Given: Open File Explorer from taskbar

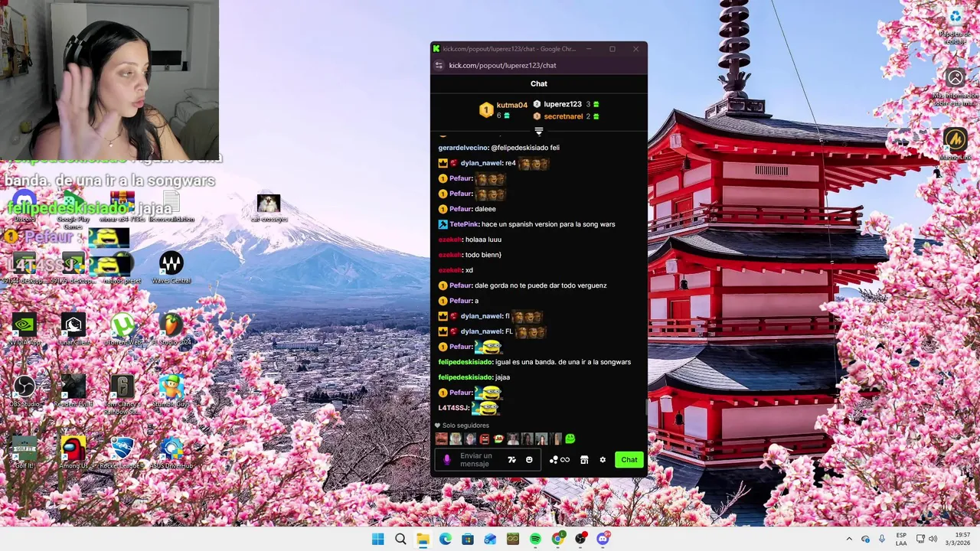Looking at the screenshot, I should click(x=423, y=540).
